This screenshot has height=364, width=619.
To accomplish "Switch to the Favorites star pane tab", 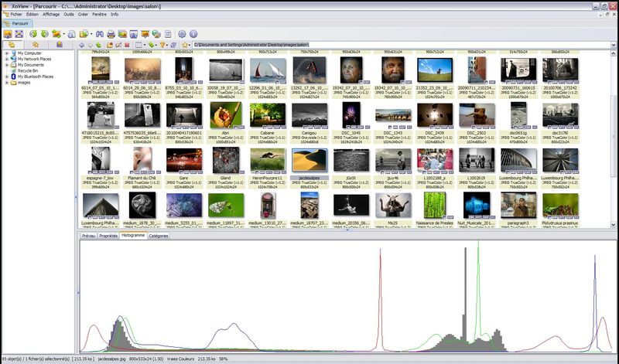I will pos(36,45).
